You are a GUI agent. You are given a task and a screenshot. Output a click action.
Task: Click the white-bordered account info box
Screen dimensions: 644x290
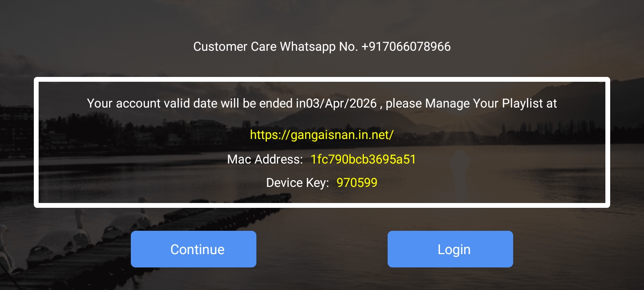click(x=322, y=142)
